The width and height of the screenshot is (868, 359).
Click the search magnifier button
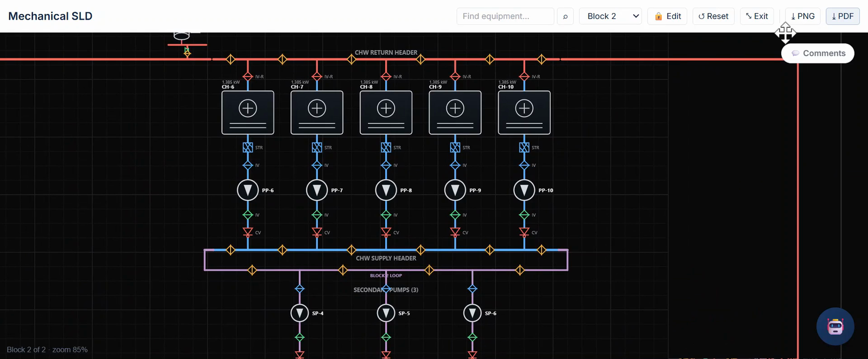pyautogui.click(x=565, y=16)
